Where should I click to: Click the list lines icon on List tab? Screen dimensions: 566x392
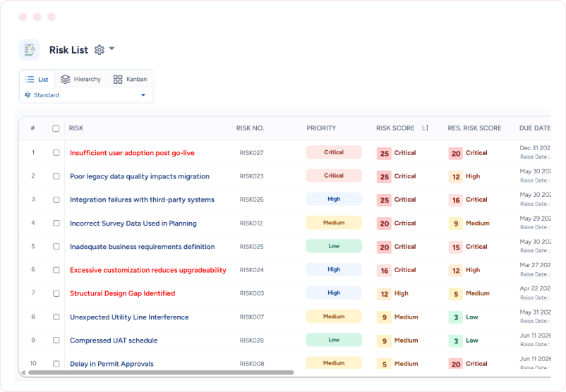click(x=30, y=80)
